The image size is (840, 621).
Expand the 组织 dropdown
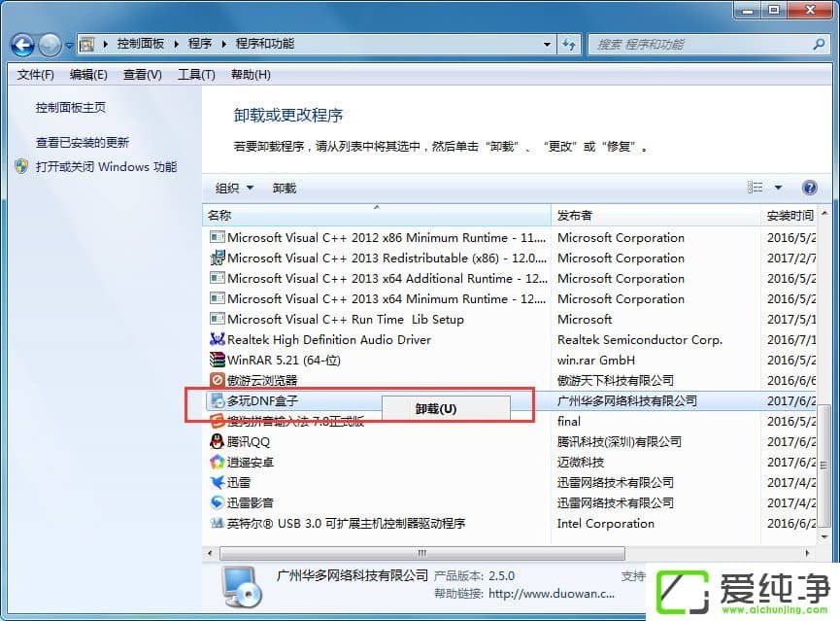click(234, 189)
